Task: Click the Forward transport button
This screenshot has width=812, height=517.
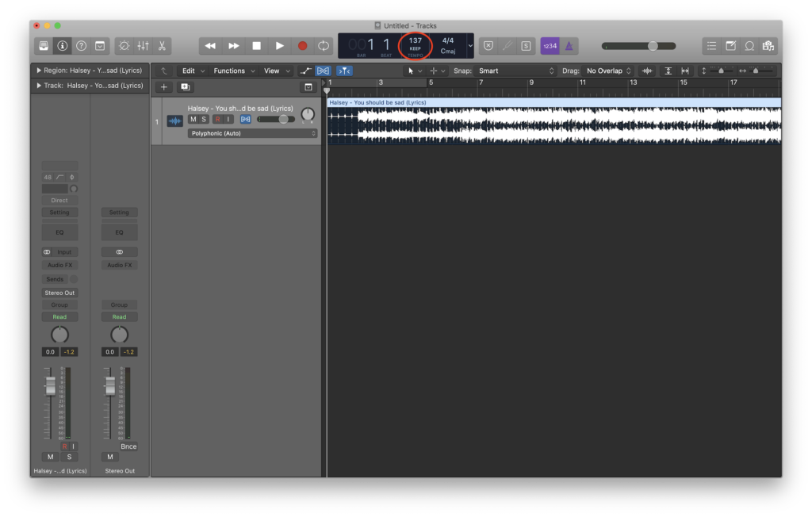Action: pos(234,46)
